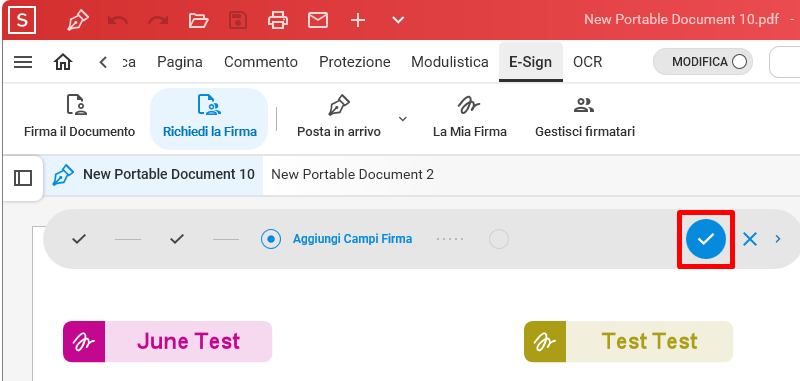This screenshot has height=381, width=800.
Task: Print the document using the printer icon
Action: (278, 20)
